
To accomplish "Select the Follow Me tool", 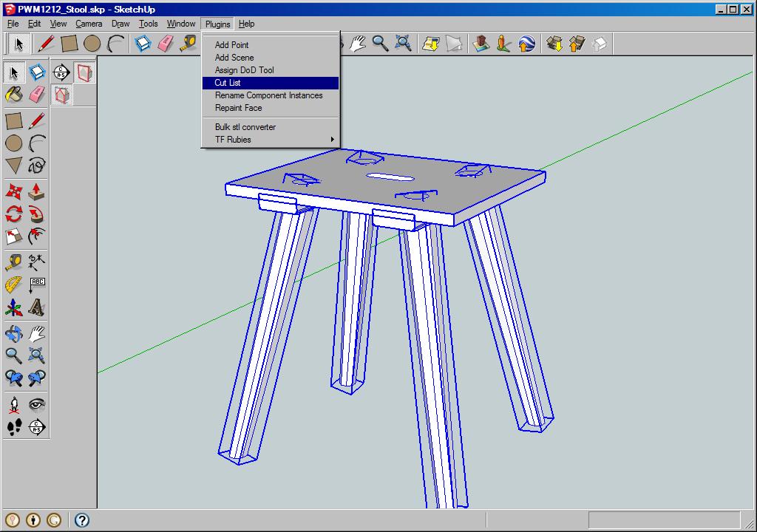I will (x=37, y=214).
